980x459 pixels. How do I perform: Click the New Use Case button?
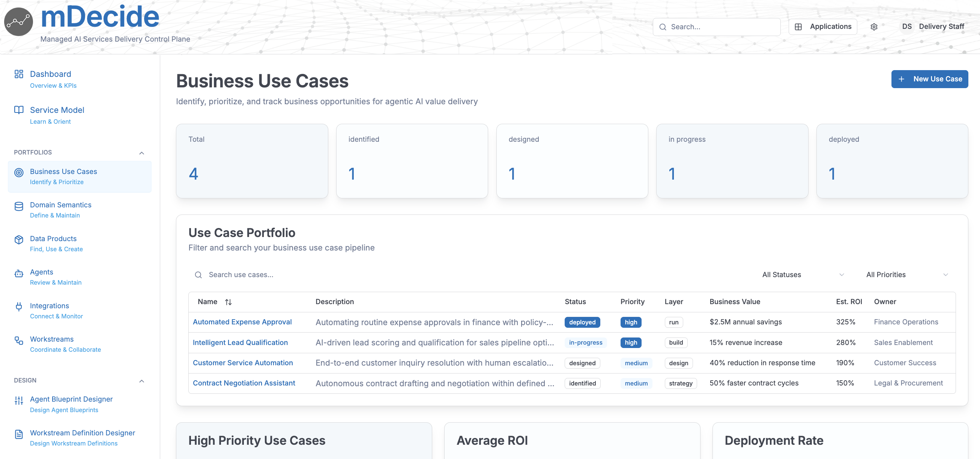[929, 79]
